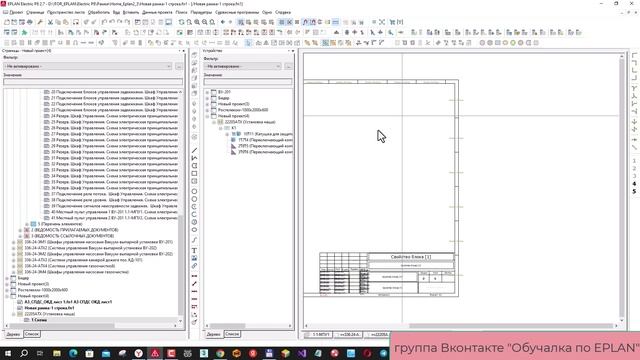Select the Polyline tool in graphics toolbar

tap(194, 158)
